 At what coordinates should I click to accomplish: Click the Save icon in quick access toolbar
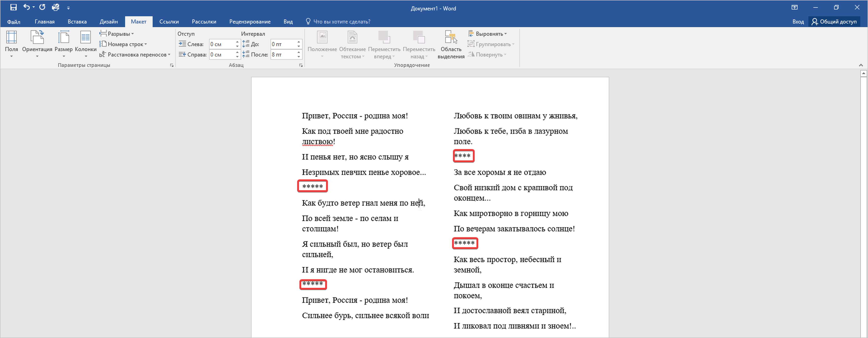(x=14, y=7)
